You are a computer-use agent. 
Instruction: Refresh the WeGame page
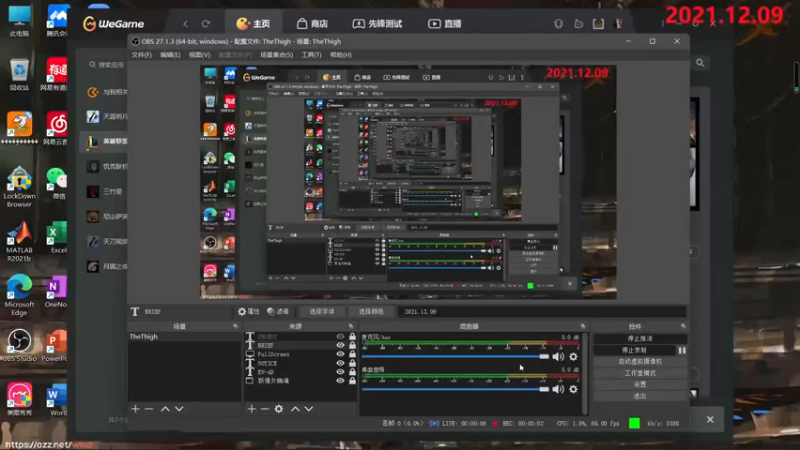[x=206, y=23]
